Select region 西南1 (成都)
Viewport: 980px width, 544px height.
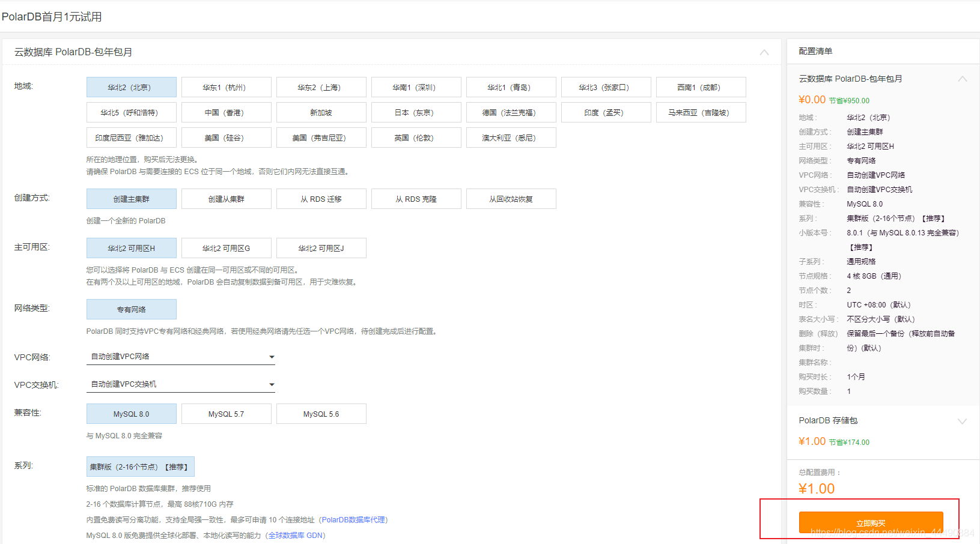click(701, 87)
